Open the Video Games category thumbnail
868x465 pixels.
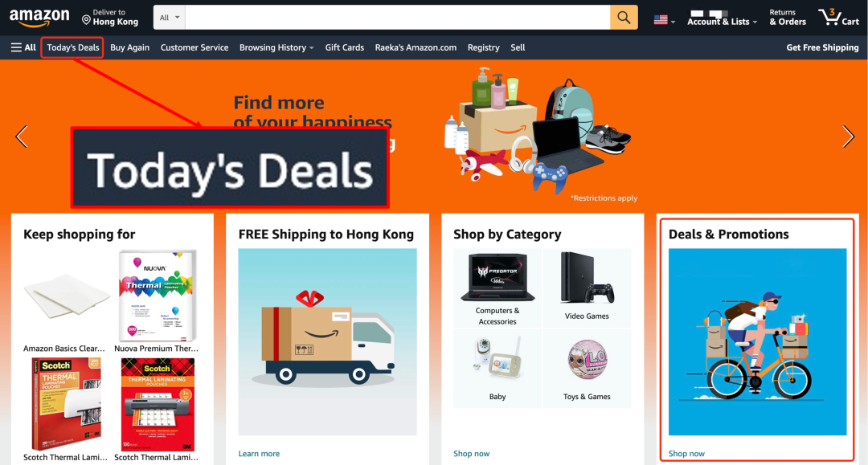point(587,288)
